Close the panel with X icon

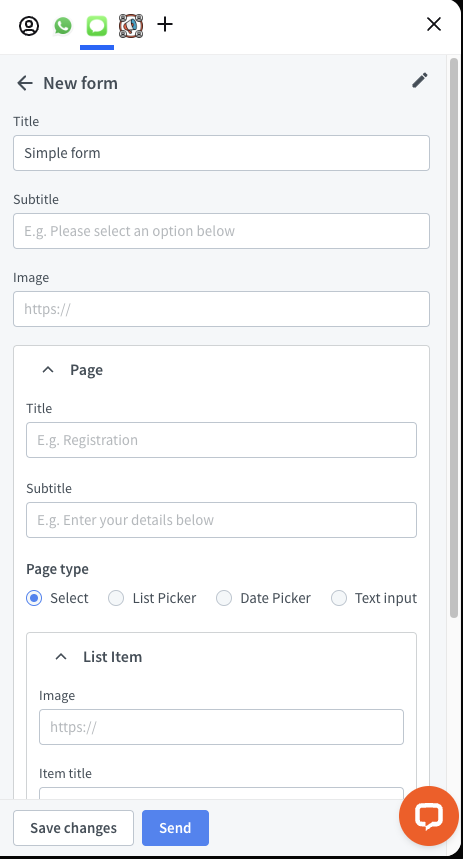tap(434, 24)
